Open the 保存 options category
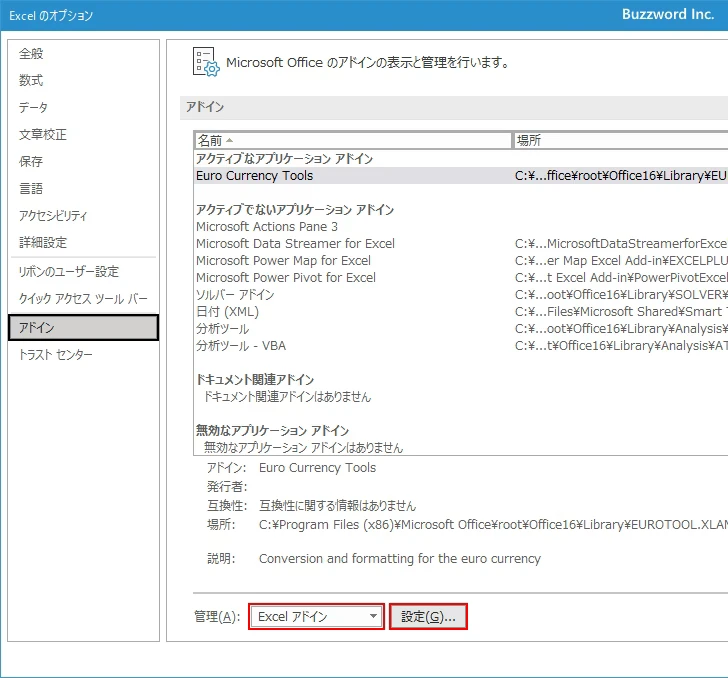The image size is (728, 678). click(84, 161)
